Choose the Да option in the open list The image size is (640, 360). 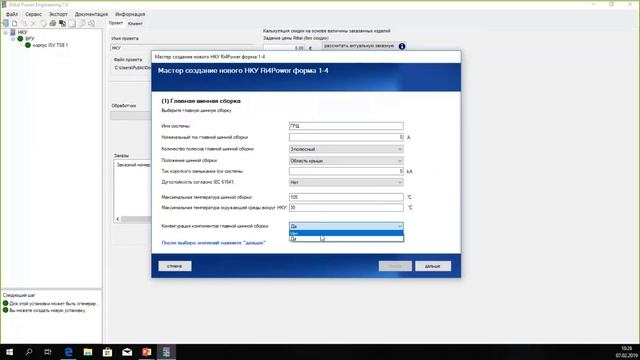coord(346,239)
